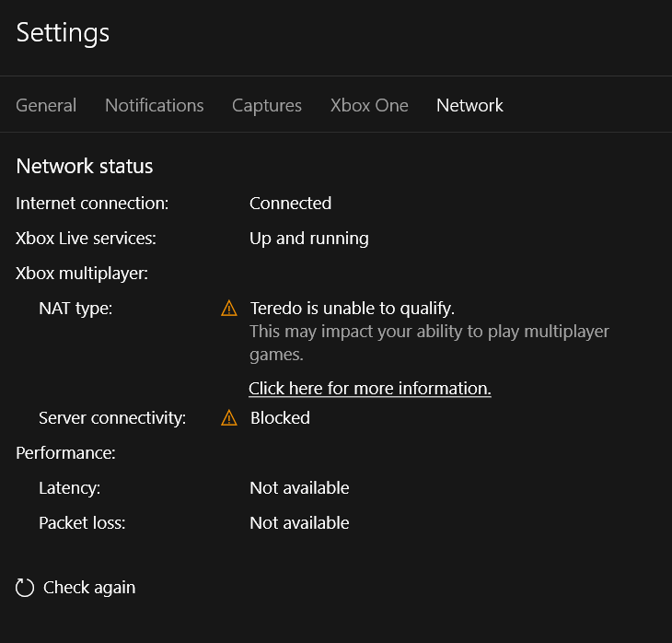Viewport: 672px width, 643px height.
Task: Click the 'Up and running' status
Action: (309, 239)
